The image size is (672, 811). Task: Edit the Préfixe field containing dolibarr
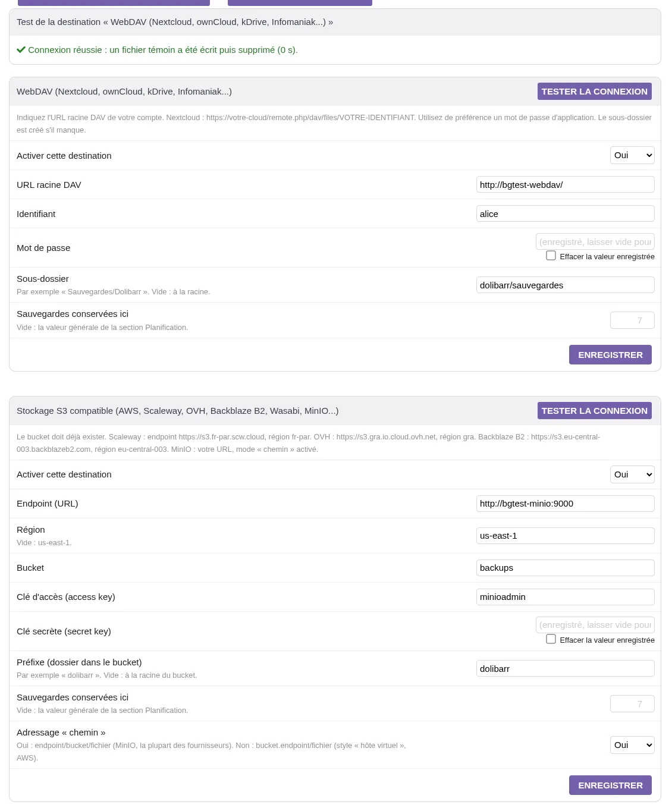pyautogui.click(x=565, y=668)
